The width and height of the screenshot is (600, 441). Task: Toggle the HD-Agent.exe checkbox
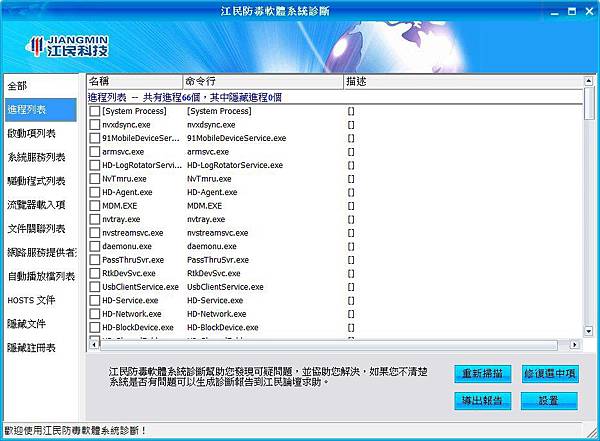click(95, 192)
